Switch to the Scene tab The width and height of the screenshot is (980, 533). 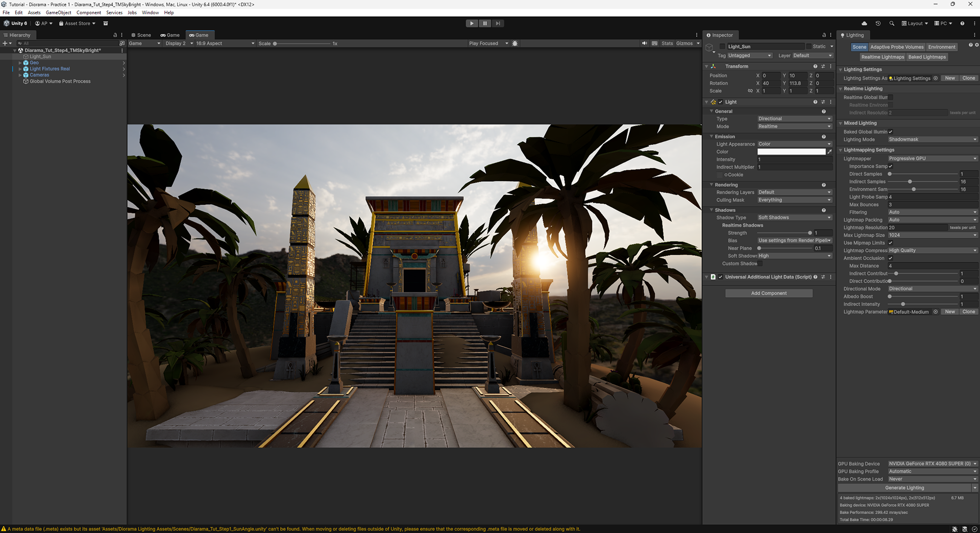click(141, 35)
